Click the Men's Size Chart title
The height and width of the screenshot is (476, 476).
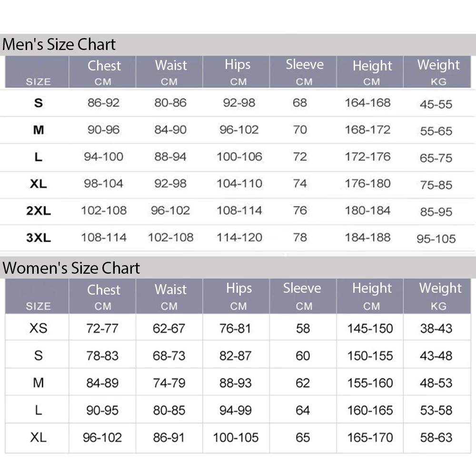[x=59, y=45]
